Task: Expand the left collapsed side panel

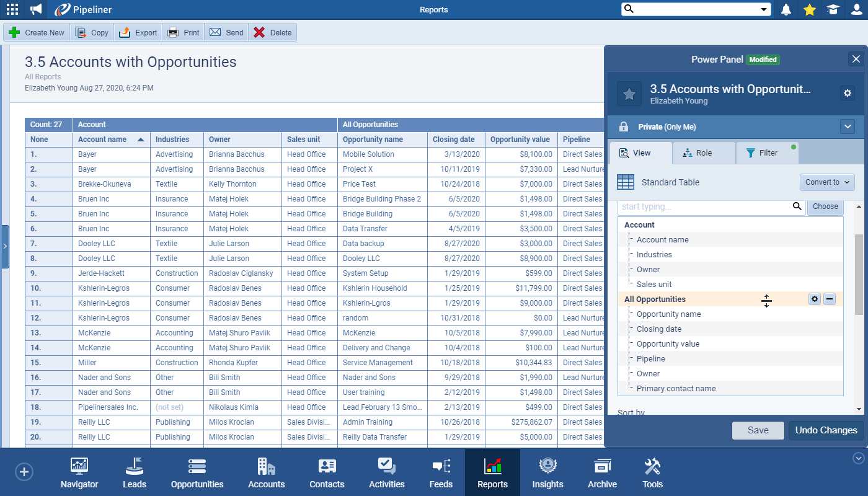Action: tap(5, 246)
